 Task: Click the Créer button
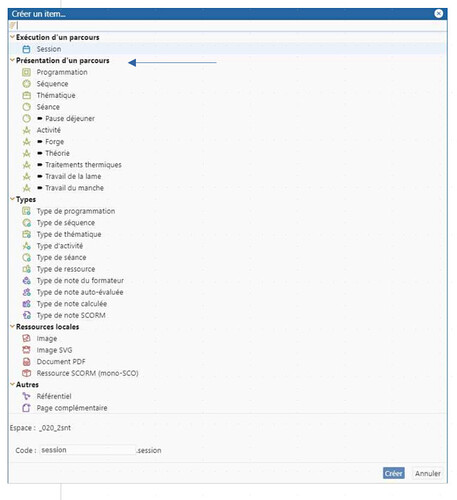[393, 473]
